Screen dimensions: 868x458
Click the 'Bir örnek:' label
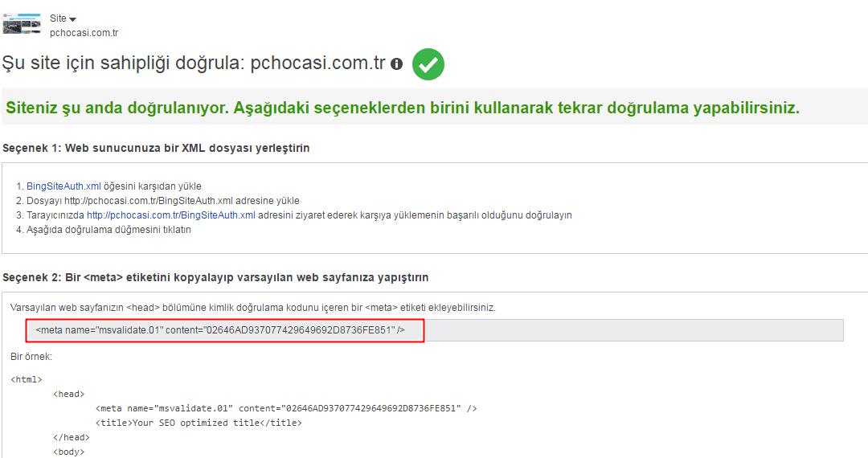coord(31,355)
